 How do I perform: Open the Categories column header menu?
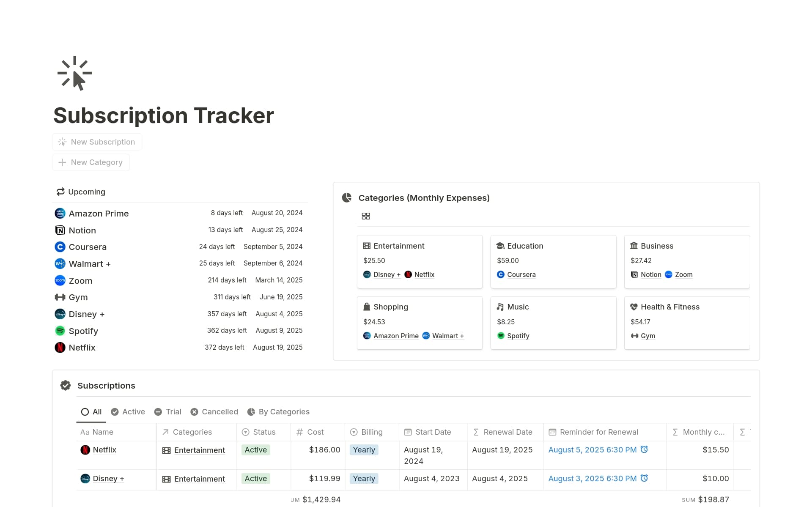[x=197, y=432]
